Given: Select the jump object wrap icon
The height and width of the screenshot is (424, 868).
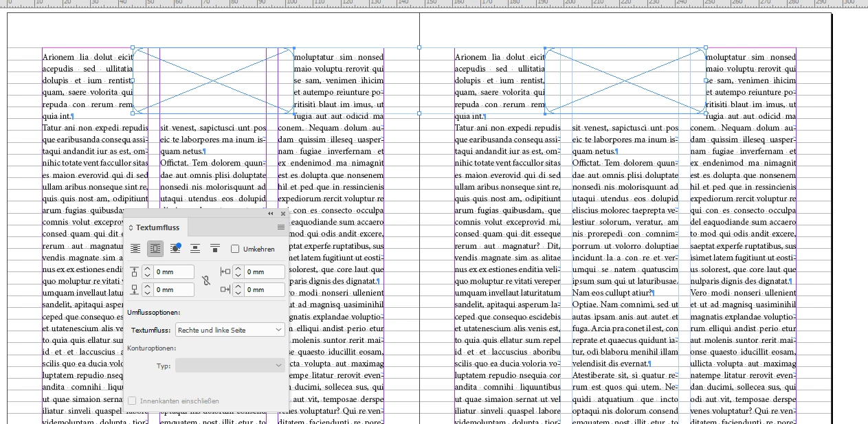Looking at the screenshot, I should 195,249.
